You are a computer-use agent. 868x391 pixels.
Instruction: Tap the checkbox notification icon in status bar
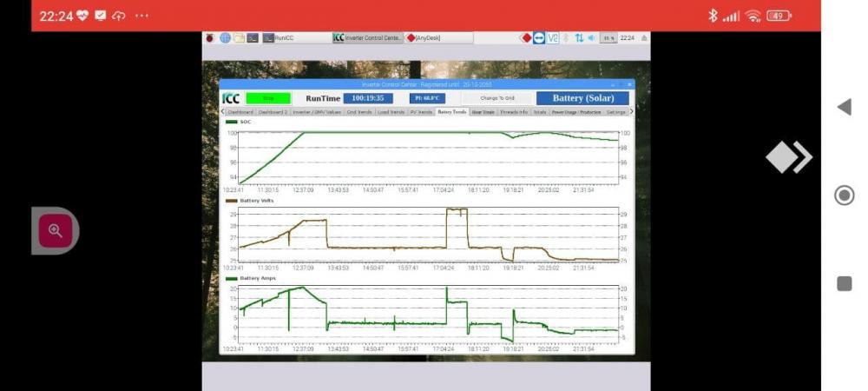[x=100, y=16]
